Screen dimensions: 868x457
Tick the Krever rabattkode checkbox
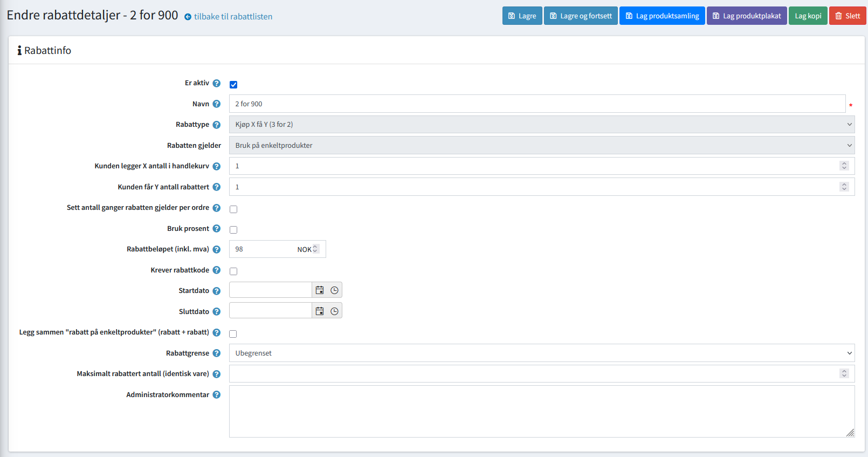pyautogui.click(x=233, y=271)
